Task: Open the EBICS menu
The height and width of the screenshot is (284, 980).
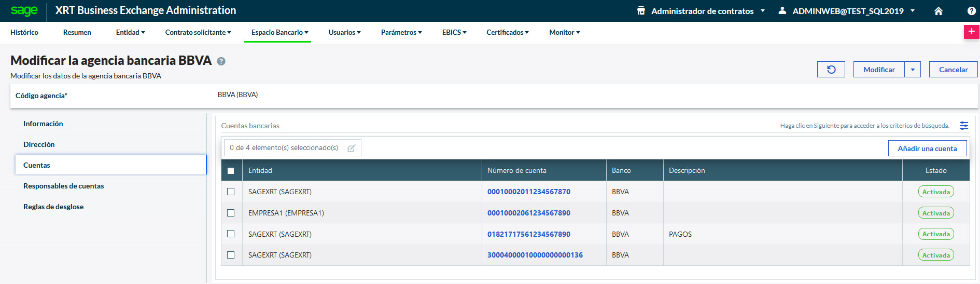Action: [454, 32]
